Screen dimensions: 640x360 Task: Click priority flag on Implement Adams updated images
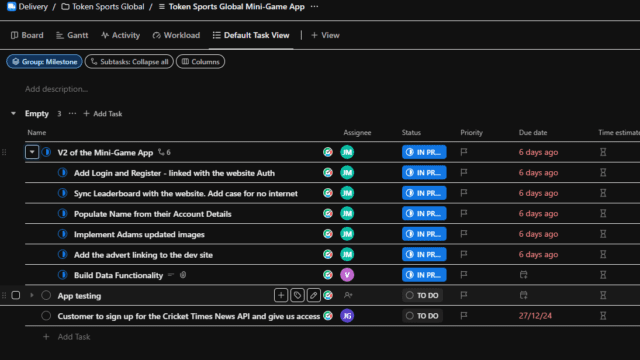click(464, 234)
